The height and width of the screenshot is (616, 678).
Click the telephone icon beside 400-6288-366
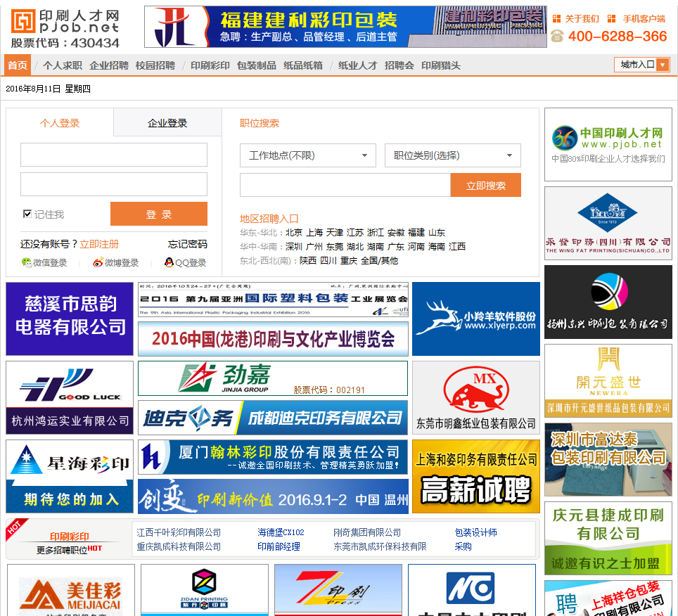tap(557, 36)
